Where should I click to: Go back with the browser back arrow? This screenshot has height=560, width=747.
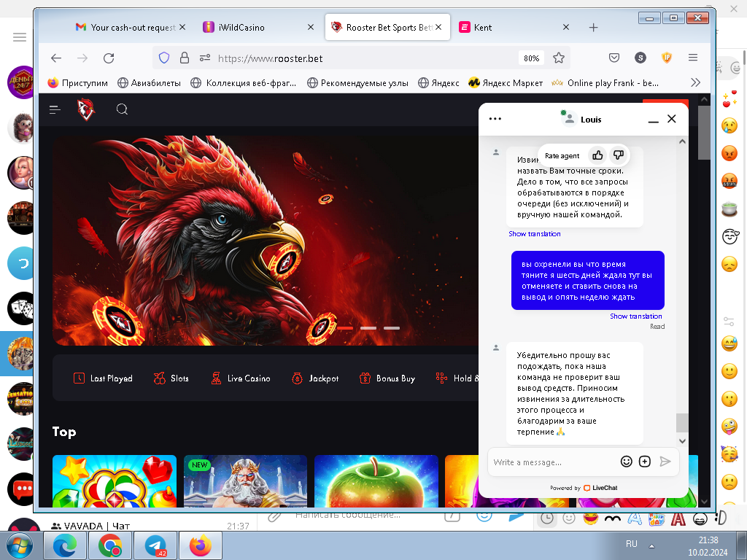(x=56, y=58)
